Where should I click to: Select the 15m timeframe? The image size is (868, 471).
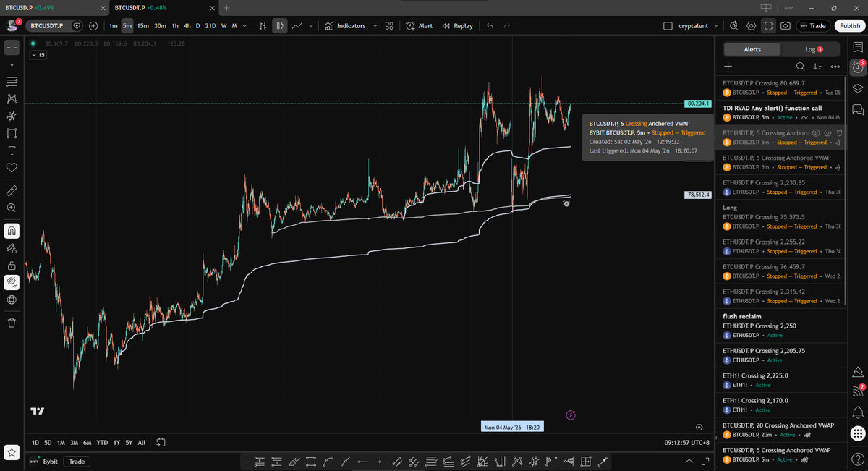coord(143,25)
